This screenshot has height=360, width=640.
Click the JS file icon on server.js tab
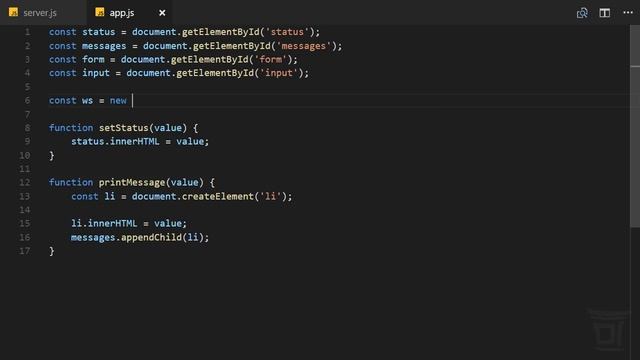[x=13, y=12]
